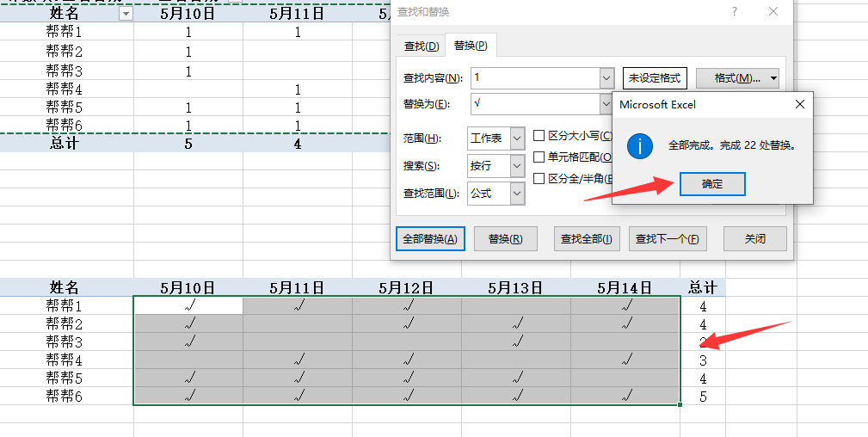Click the 替换为 input field
The width and height of the screenshot is (868, 437).
click(535, 103)
